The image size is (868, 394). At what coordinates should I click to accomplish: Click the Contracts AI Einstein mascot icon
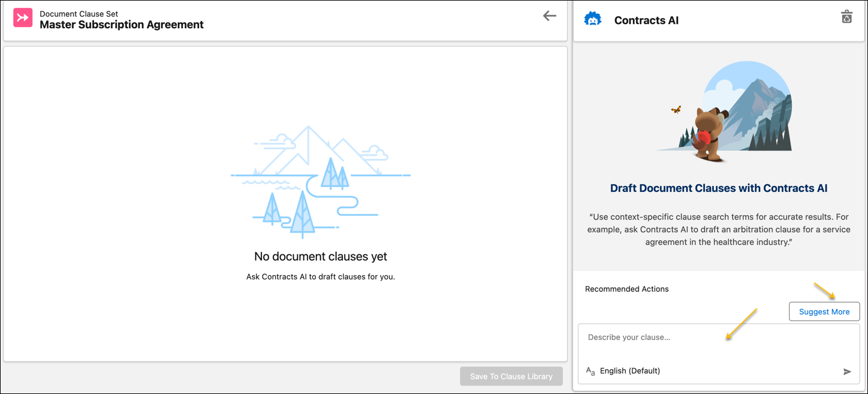click(593, 19)
